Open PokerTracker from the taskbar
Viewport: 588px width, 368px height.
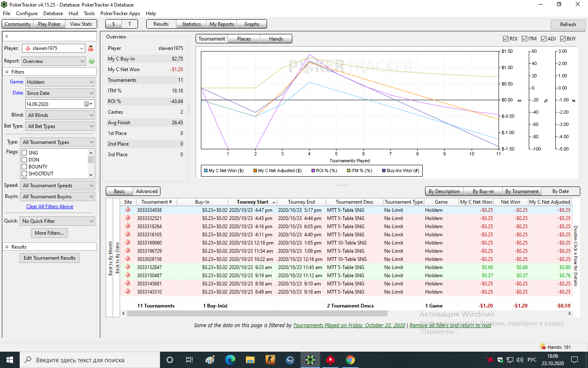click(310, 360)
